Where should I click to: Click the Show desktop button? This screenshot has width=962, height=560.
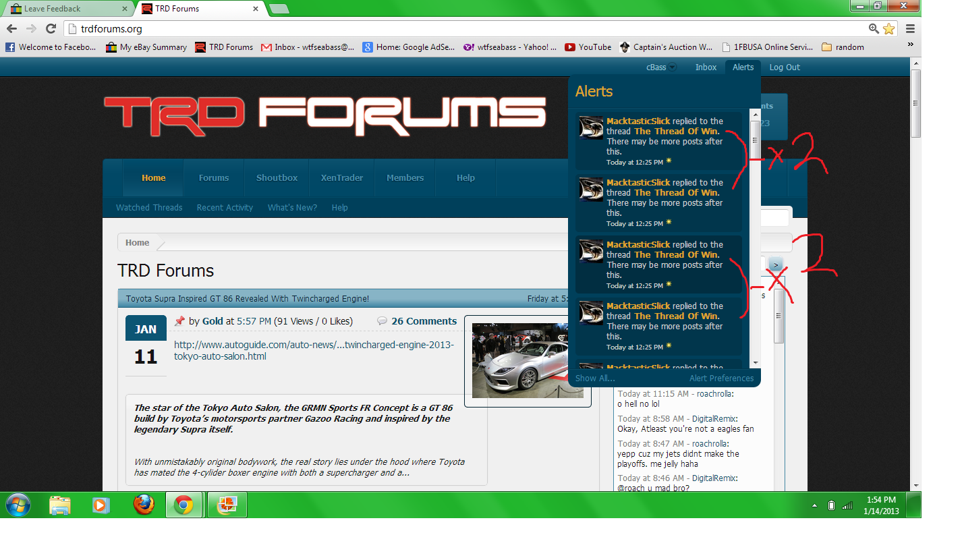913,505
